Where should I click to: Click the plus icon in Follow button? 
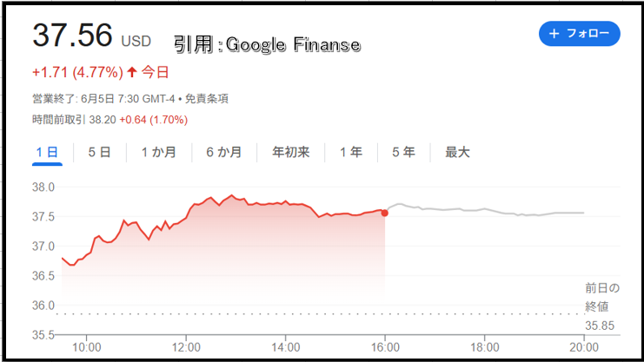point(554,34)
